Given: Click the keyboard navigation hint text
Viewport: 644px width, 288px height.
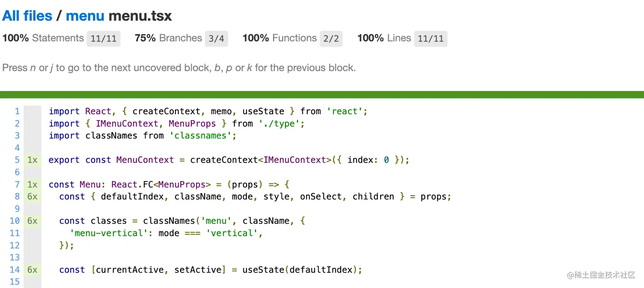Looking at the screenshot, I should pyautogui.click(x=179, y=68).
